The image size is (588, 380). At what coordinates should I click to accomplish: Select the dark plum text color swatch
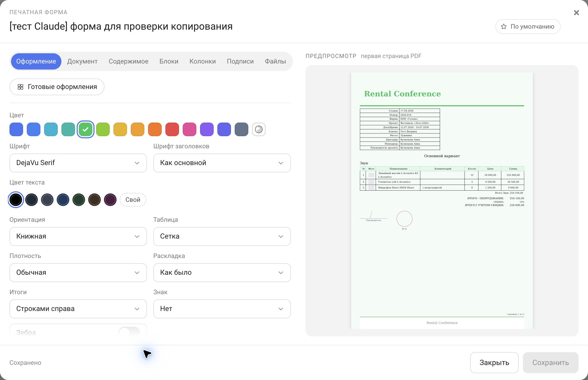110,200
